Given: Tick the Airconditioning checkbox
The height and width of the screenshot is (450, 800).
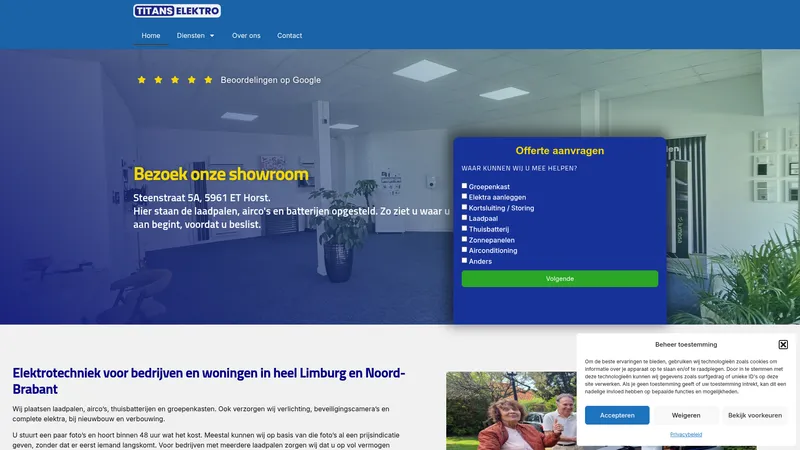Looking at the screenshot, I should pyautogui.click(x=464, y=250).
